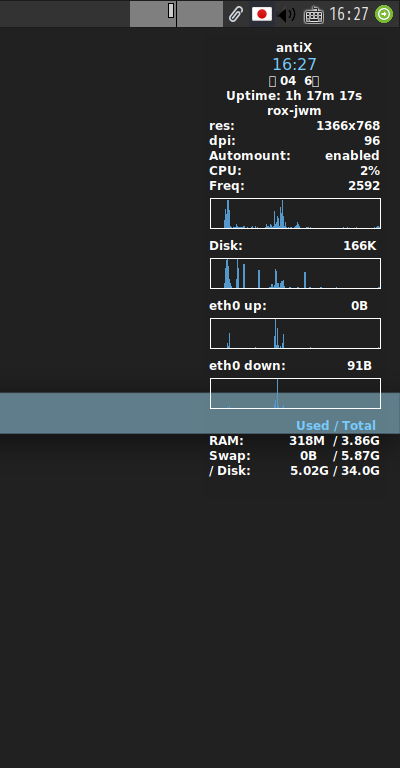Click the "RAM:" label

click(x=226, y=441)
